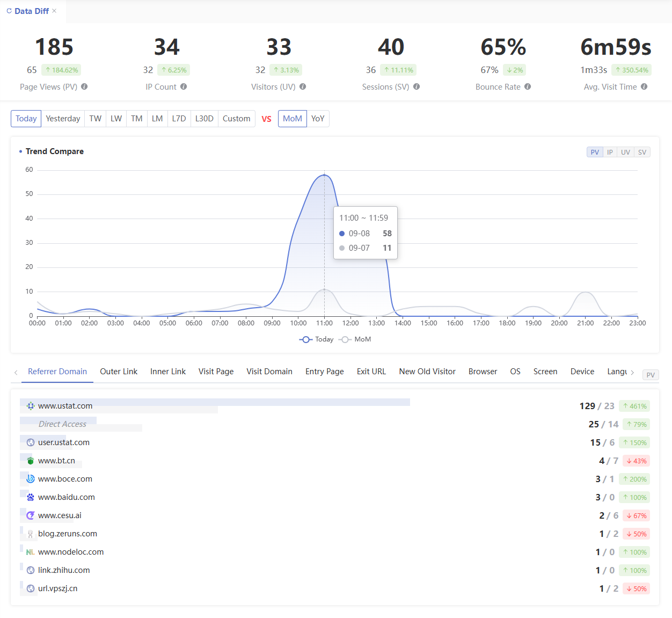Click info icon next to Page Views (PV)

[84, 86]
